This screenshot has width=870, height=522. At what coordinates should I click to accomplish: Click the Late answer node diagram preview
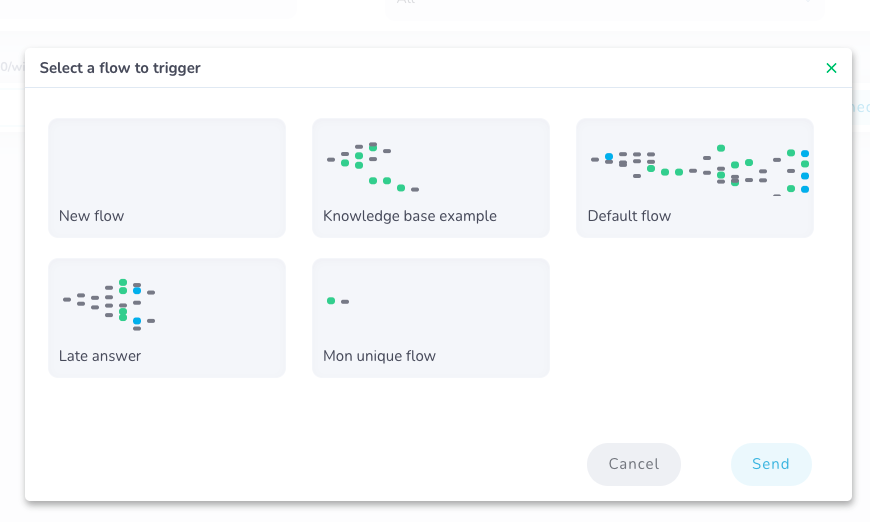click(110, 304)
